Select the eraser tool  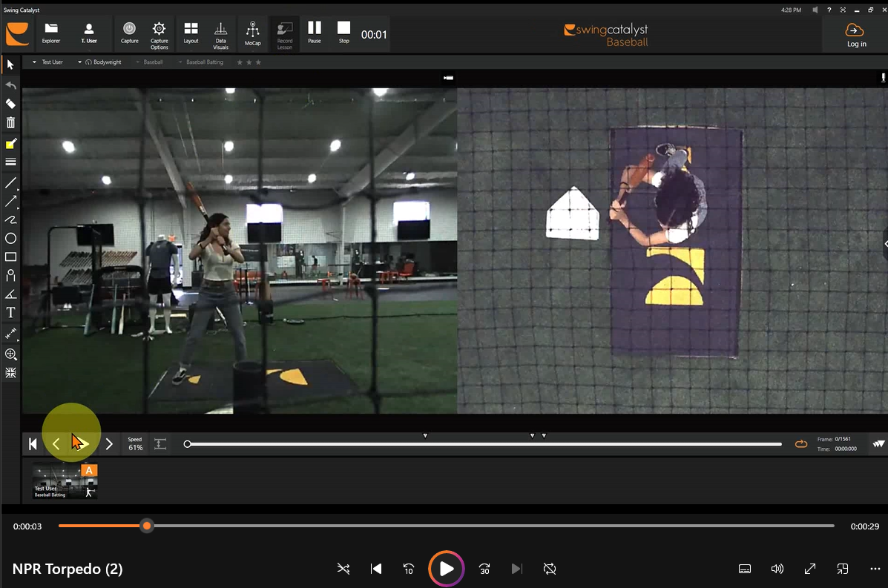click(10, 104)
